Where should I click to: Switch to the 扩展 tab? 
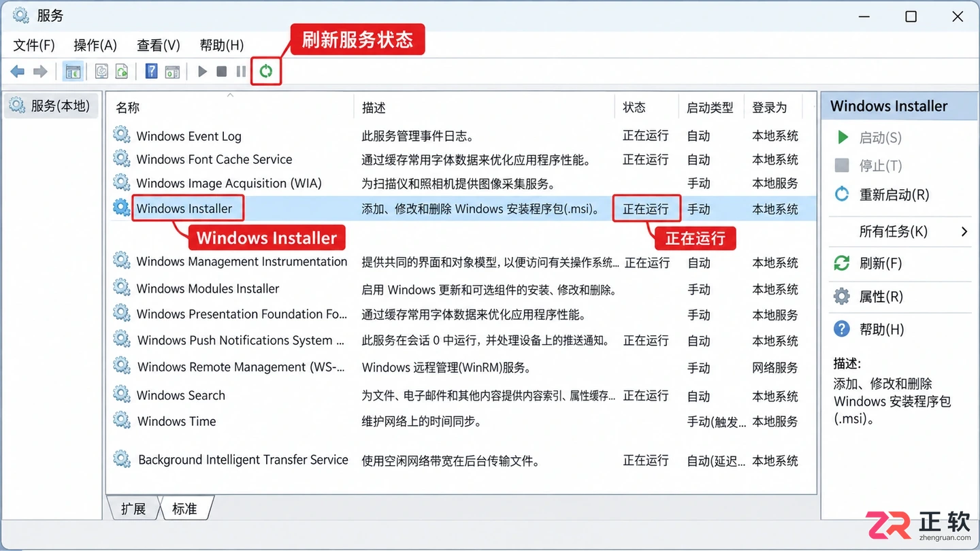(133, 509)
